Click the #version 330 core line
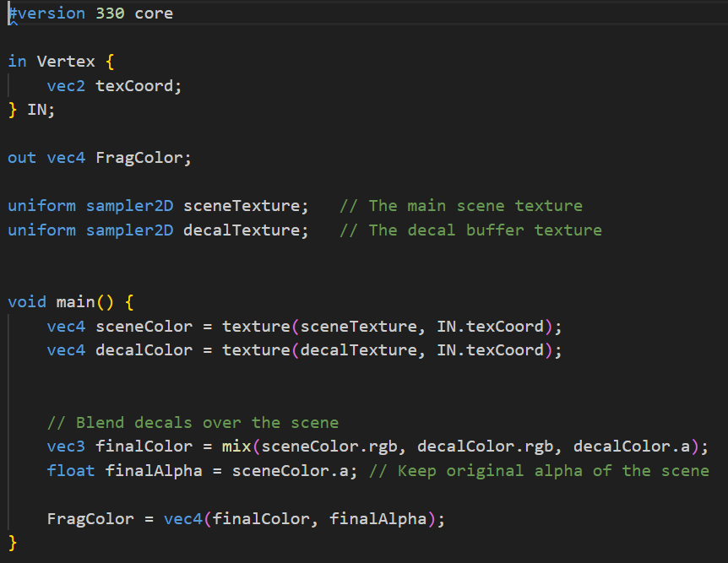 (x=90, y=14)
